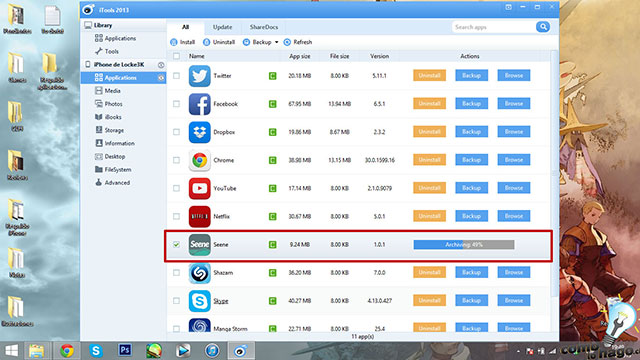Tick the select-all checkbox in header

click(x=176, y=56)
